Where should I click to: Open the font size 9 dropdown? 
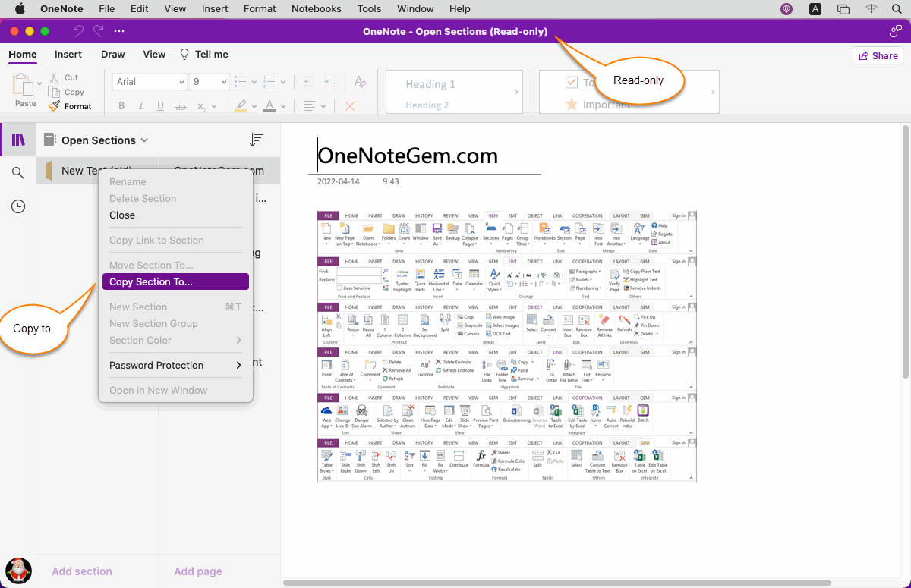[x=210, y=82]
